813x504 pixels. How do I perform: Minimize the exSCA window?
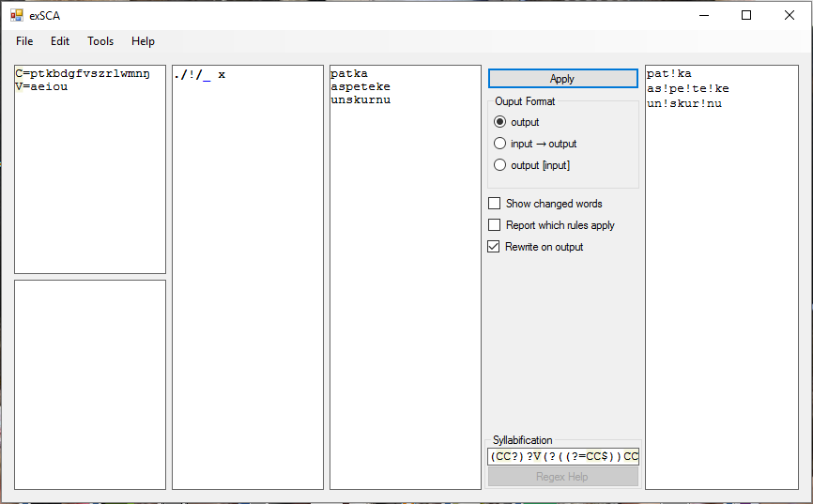pos(703,16)
